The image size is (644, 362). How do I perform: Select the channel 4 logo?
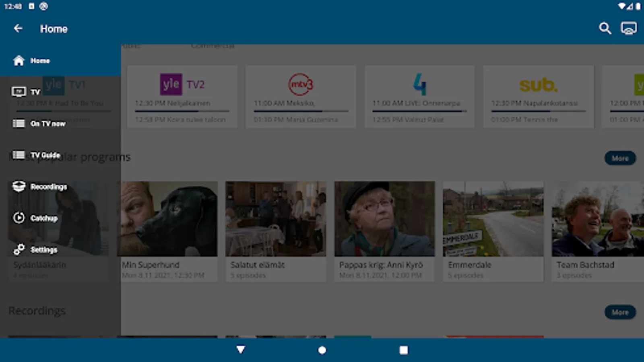[419, 84]
